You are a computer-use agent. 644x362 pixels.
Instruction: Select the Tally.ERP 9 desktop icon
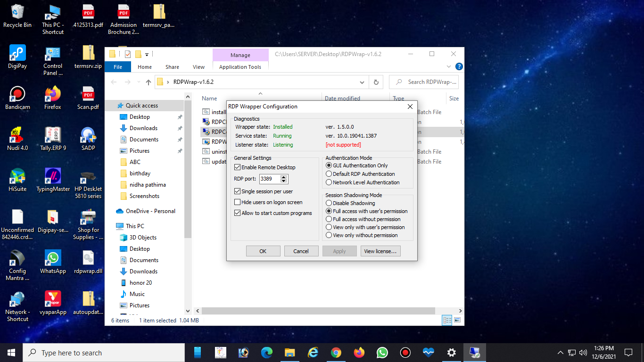click(x=53, y=139)
